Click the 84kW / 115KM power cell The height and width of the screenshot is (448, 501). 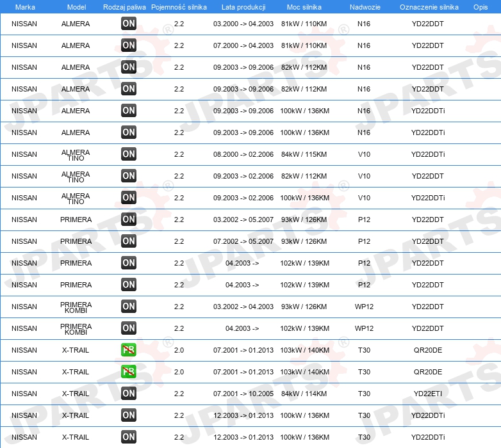tap(304, 154)
